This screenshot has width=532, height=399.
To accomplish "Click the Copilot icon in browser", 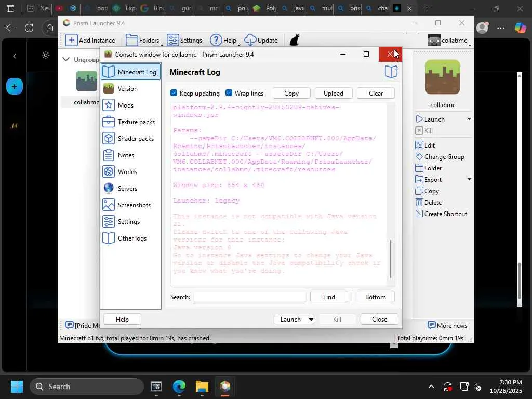I will pos(520,28).
